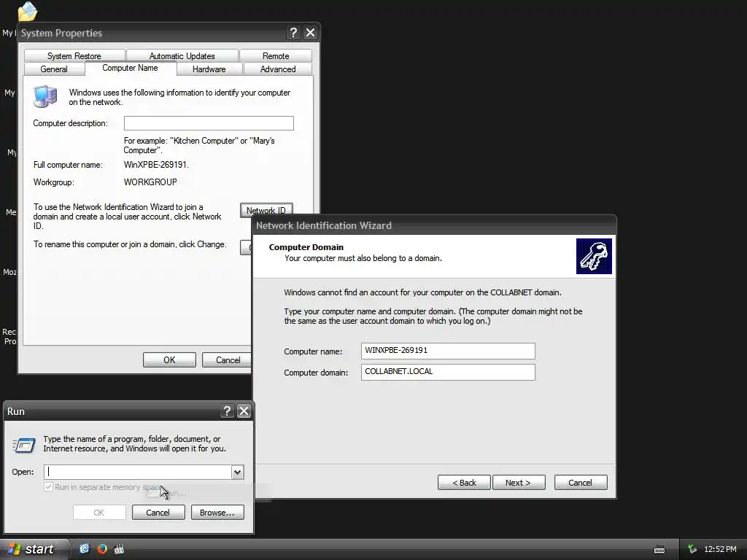The width and height of the screenshot is (747, 560).
Task: Close the Run dialog
Action: (244, 411)
